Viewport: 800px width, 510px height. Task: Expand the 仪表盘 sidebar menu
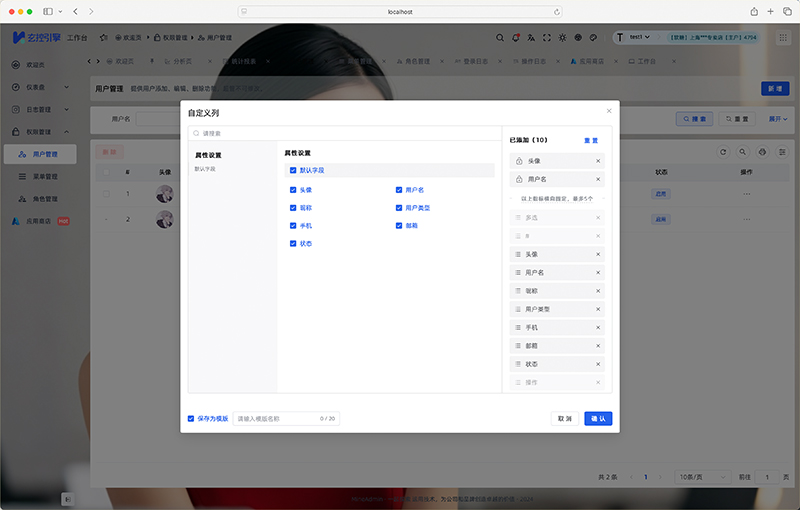40,87
